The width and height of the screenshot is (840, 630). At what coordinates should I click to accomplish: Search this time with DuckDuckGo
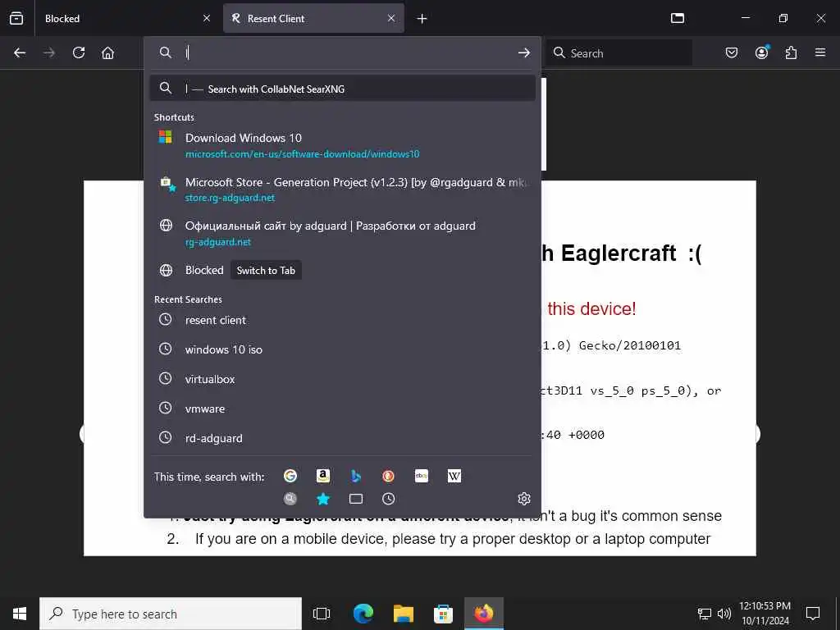point(388,476)
